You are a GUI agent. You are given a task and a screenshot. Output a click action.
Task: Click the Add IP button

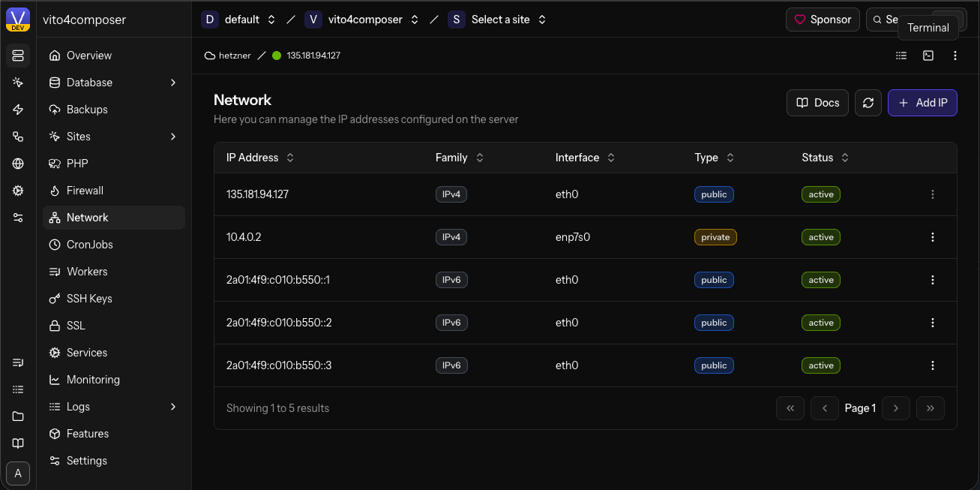click(x=922, y=103)
